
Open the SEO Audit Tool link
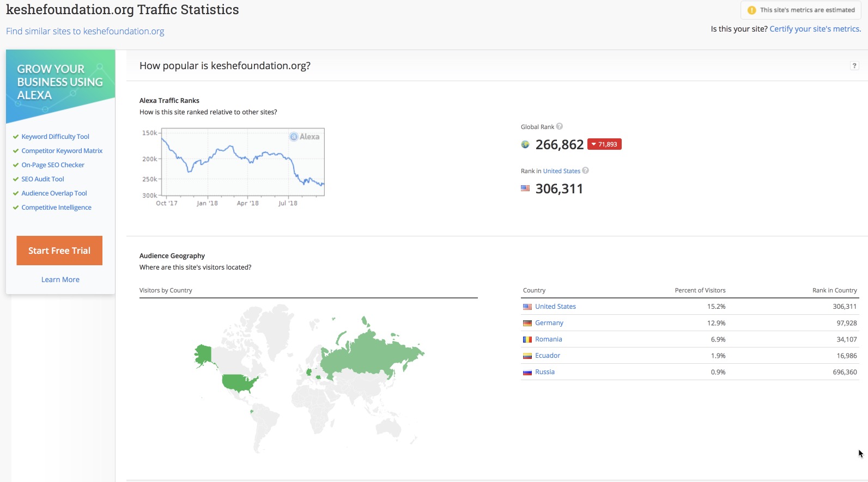coord(43,179)
